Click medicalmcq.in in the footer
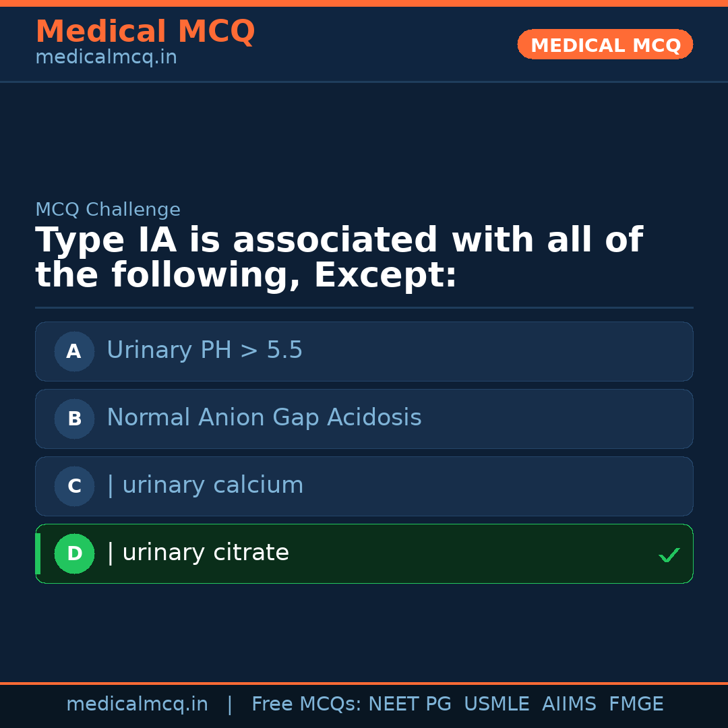Screen dimensions: 728x728 [x=137, y=704]
